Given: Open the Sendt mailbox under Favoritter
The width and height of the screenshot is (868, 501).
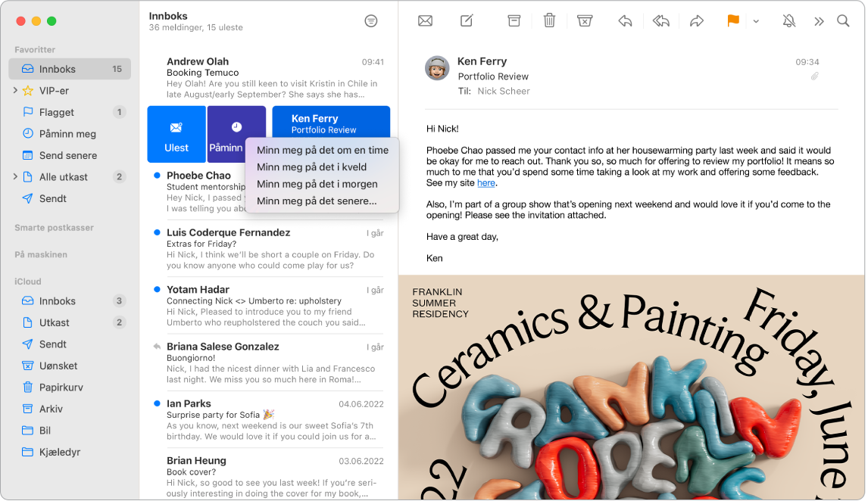Looking at the screenshot, I should coord(70,198).
